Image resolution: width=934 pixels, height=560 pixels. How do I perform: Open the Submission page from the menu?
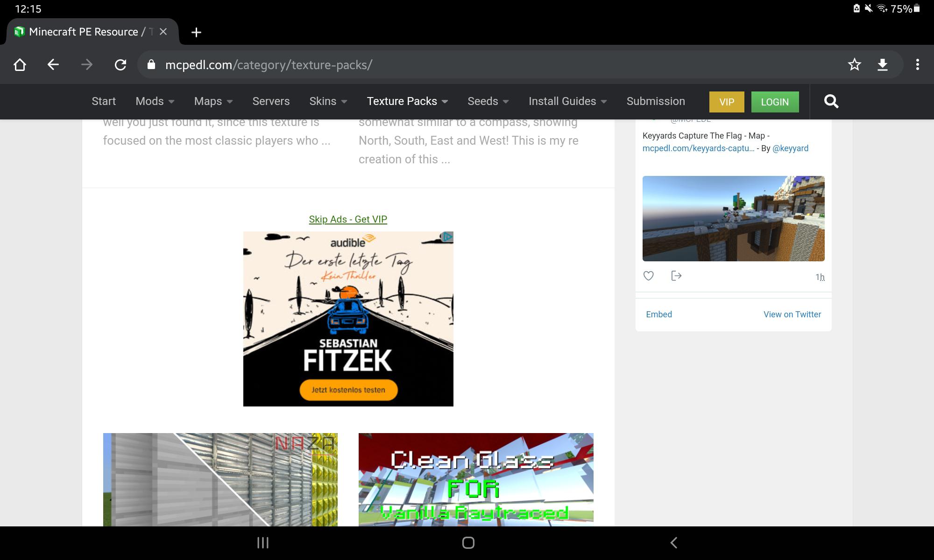(656, 101)
